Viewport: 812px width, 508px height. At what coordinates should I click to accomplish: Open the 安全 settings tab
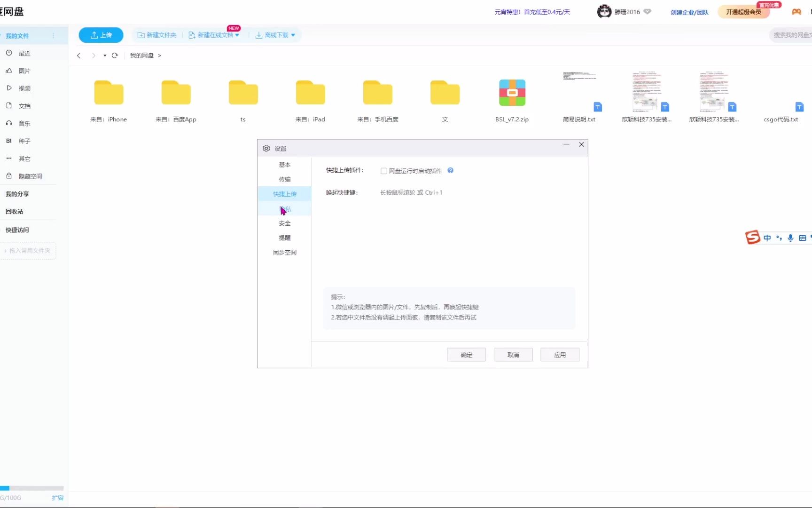285,223
